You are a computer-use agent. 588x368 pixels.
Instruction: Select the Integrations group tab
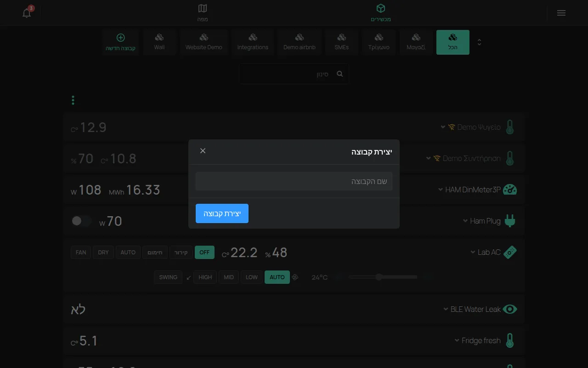tap(253, 42)
